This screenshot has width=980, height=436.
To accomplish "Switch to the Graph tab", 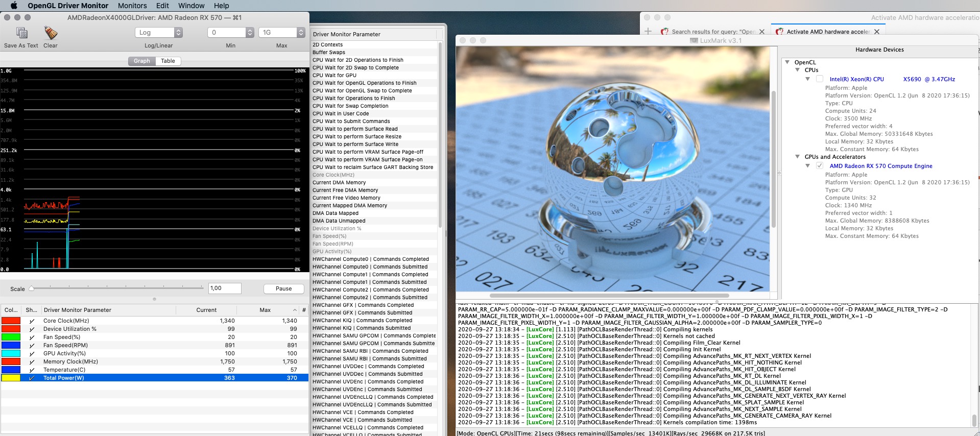I will pos(142,61).
